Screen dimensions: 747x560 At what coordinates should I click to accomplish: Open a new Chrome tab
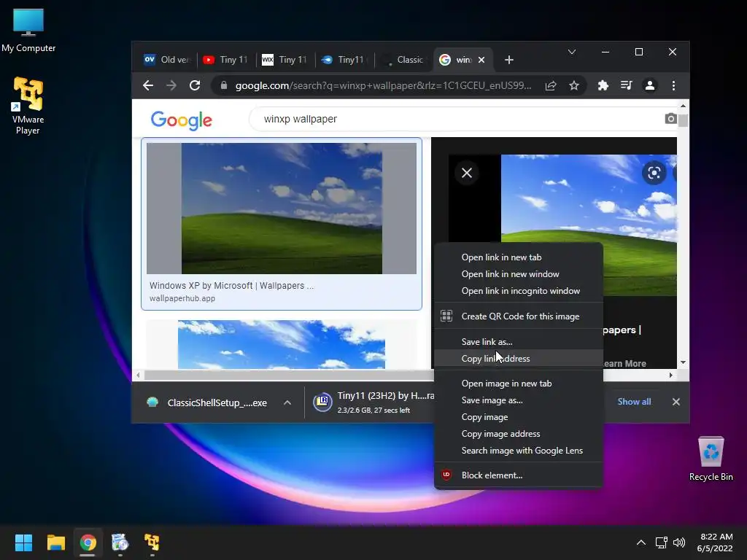tap(508, 60)
